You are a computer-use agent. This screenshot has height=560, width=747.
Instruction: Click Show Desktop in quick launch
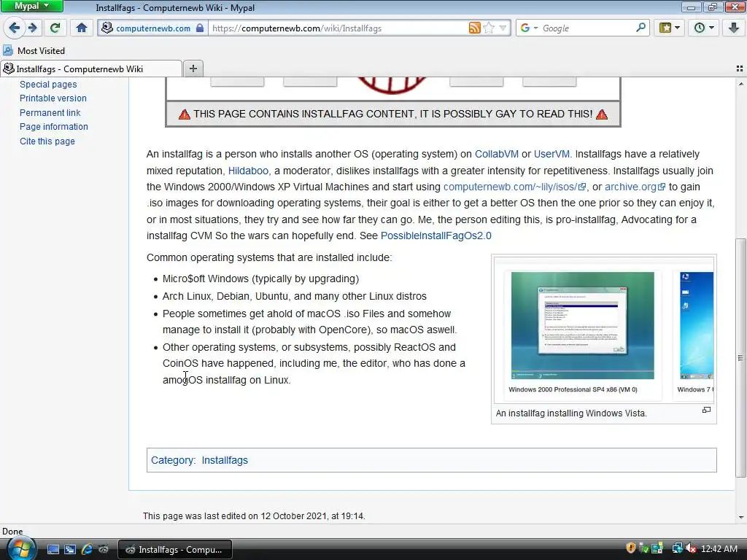tap(53, 550)
